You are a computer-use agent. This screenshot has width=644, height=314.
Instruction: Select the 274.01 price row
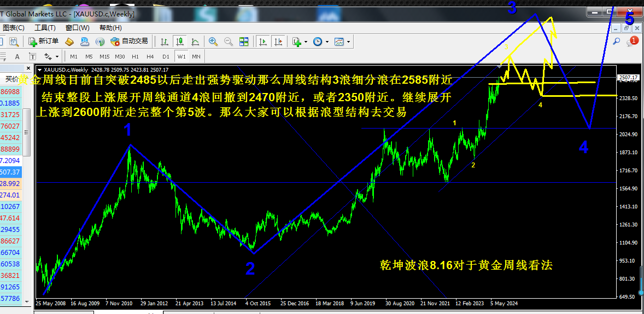pyautogui.click(x=11, y=195)
